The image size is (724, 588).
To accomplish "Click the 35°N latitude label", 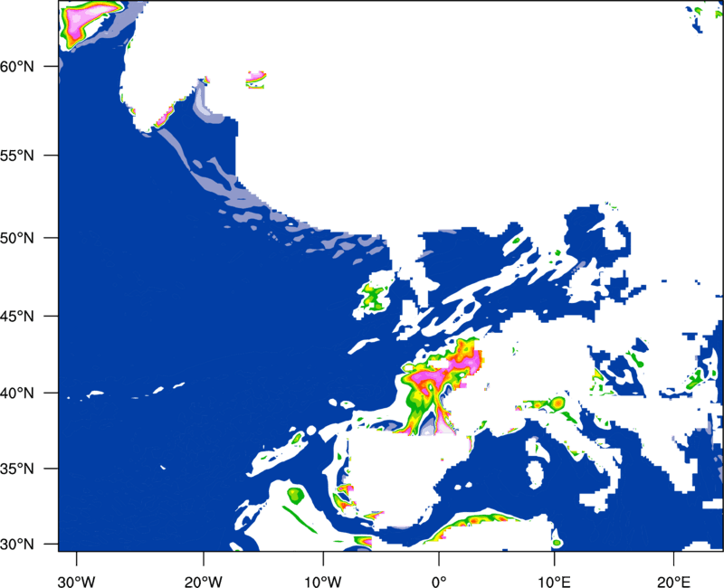I will tap(17, 469).
